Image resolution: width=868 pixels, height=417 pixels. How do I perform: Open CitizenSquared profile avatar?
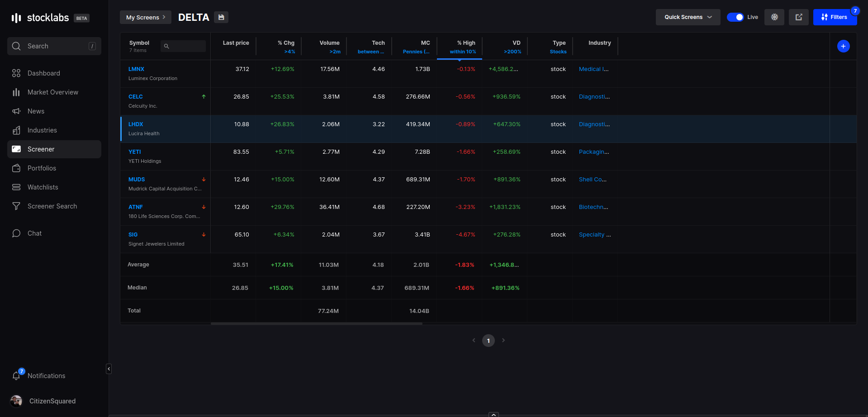click(x=16, y=401)
